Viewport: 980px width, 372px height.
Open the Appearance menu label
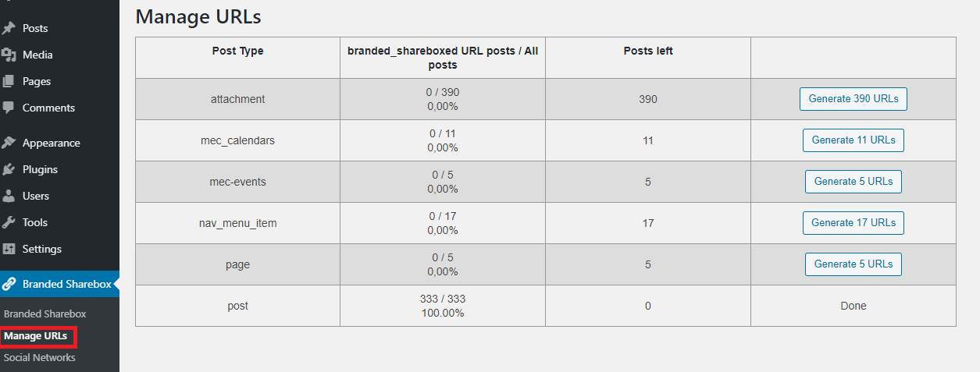click(x=52, y=143)
